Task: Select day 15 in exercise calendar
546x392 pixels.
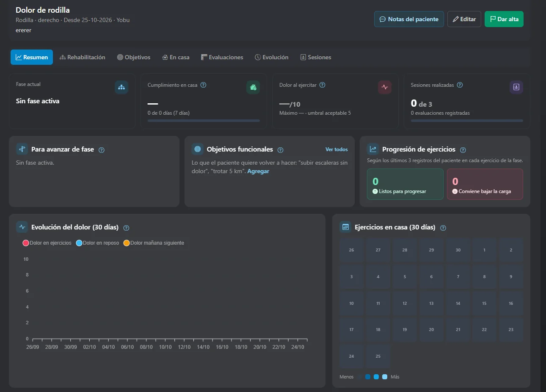Action: click(484, 304)
